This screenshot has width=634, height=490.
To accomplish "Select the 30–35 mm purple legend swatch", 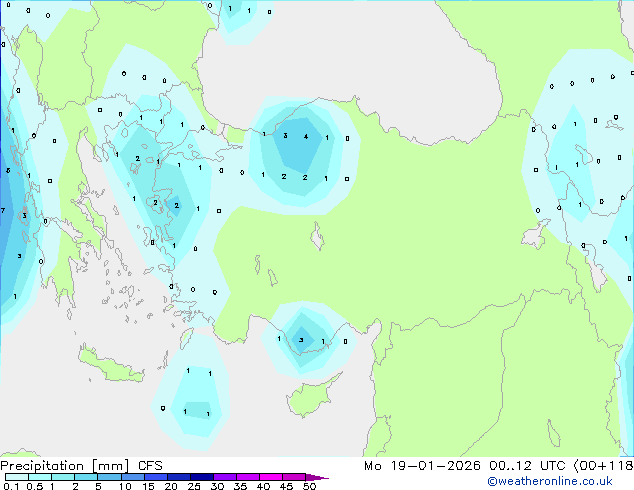I will coord(224,477).
